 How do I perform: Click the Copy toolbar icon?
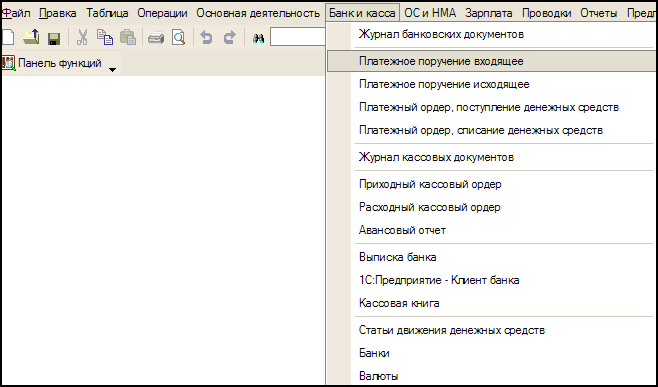point(105,38)
